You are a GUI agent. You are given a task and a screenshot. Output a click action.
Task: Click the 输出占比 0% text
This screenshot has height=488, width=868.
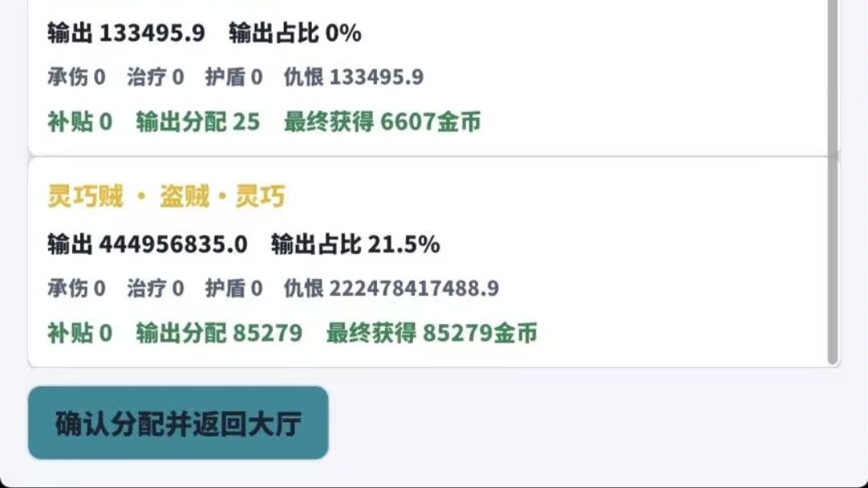pyautogui.click(x=295, y=33)
